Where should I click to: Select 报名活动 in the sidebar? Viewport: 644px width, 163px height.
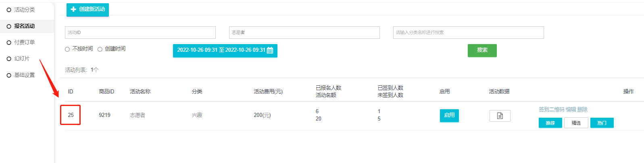tap(25, 26)
